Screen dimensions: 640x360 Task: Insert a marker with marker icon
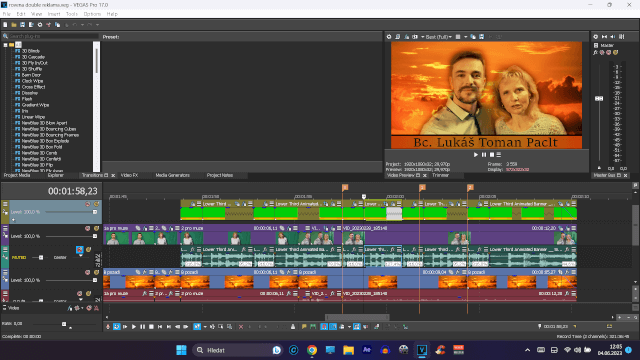(x=304, y=327)
